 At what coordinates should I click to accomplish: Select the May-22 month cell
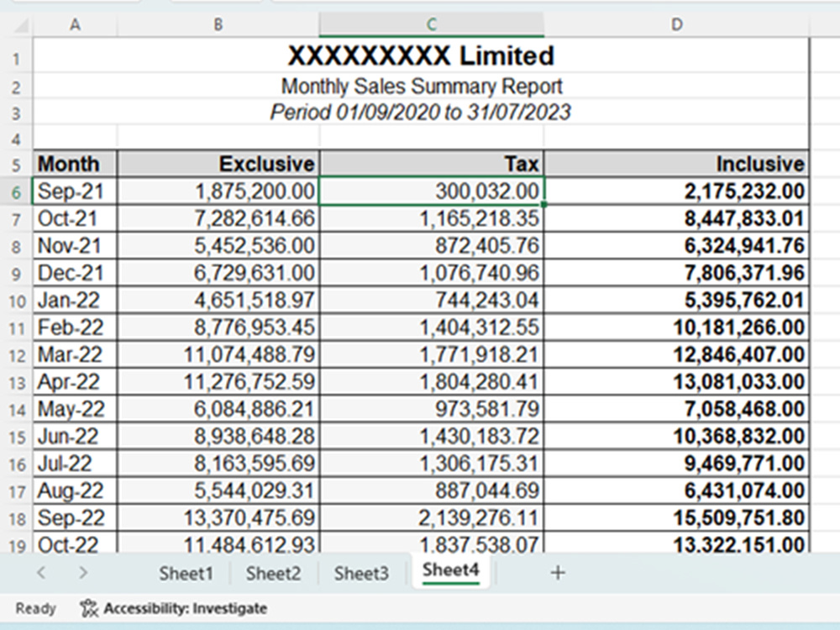pos(75,409)
